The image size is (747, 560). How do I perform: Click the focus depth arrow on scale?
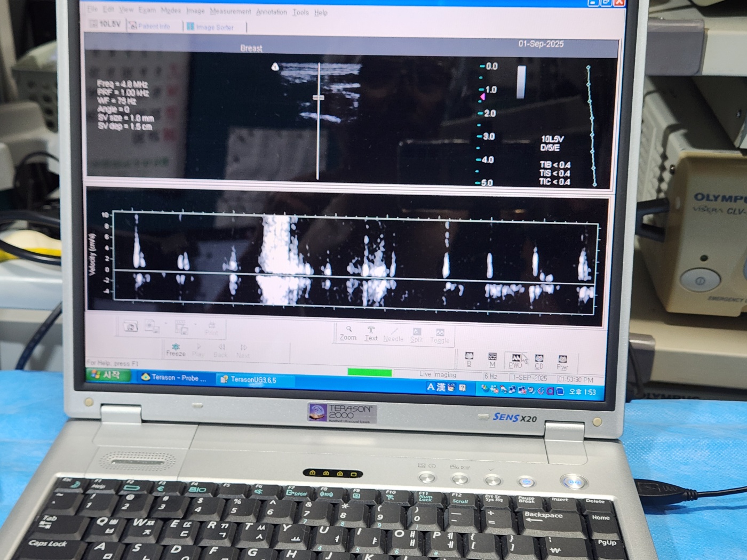tap(482, 97)
